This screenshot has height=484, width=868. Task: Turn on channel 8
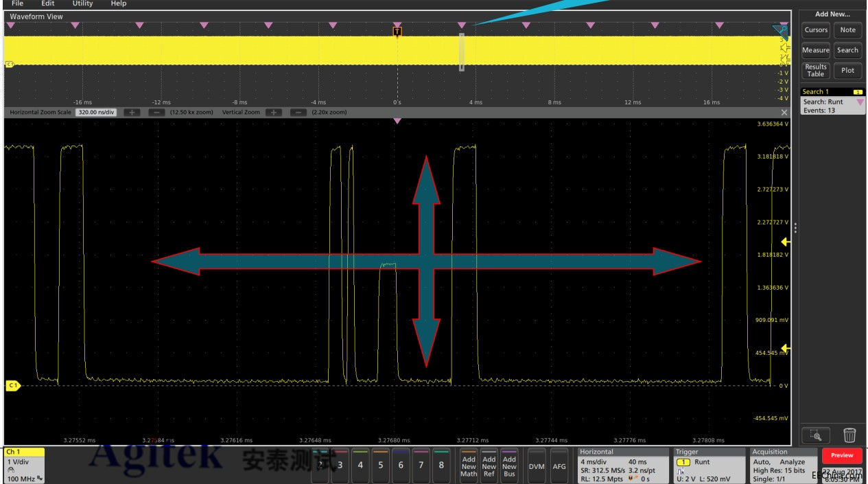(441, 465)
